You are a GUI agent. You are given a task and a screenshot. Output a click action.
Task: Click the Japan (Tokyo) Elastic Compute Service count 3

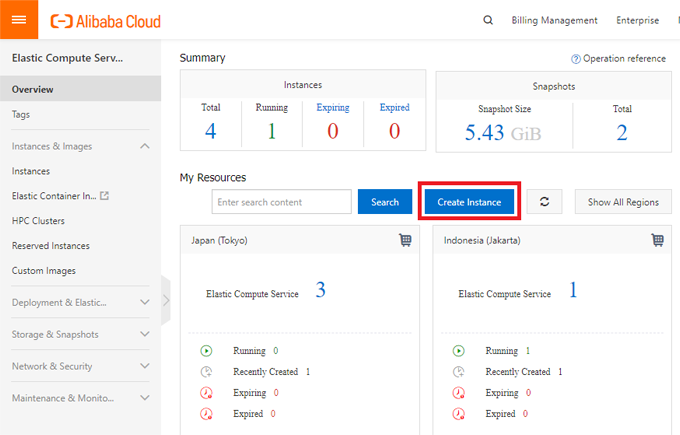tap(320, 290)
